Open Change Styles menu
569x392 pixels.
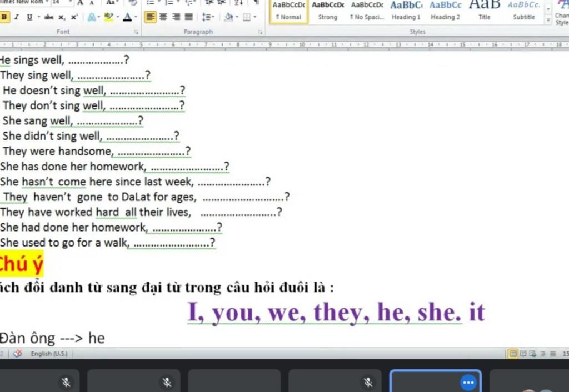[562, 13]
